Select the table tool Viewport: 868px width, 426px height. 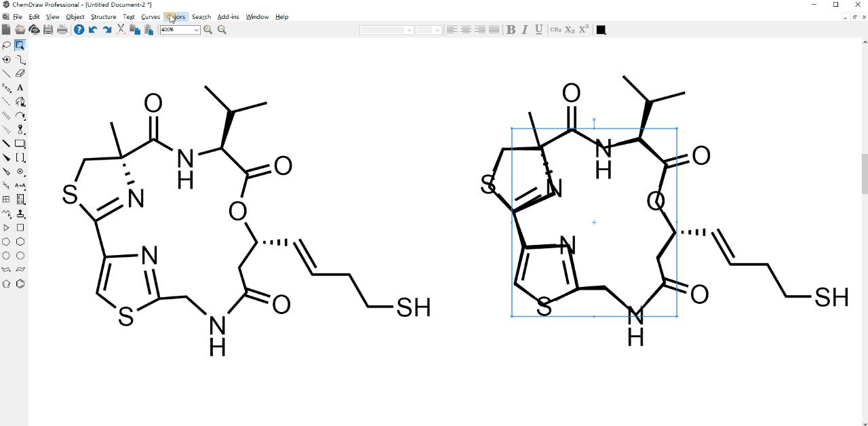tap(6, 199)
